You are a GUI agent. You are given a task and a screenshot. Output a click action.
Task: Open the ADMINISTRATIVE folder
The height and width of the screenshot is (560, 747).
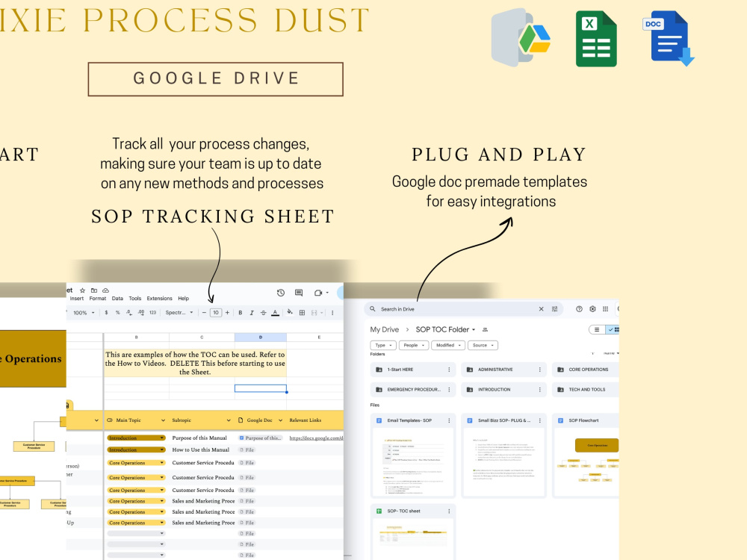503,370
